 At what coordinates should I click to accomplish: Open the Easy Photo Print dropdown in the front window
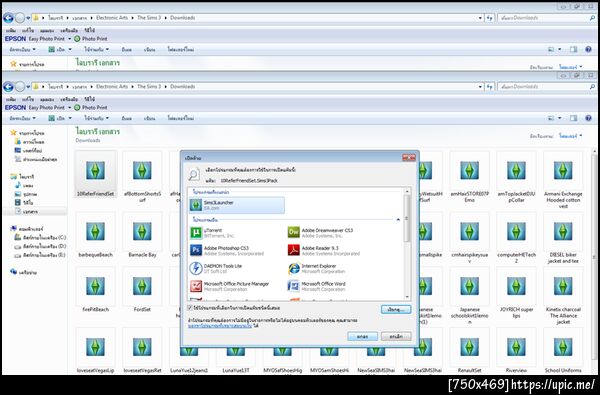70,108
